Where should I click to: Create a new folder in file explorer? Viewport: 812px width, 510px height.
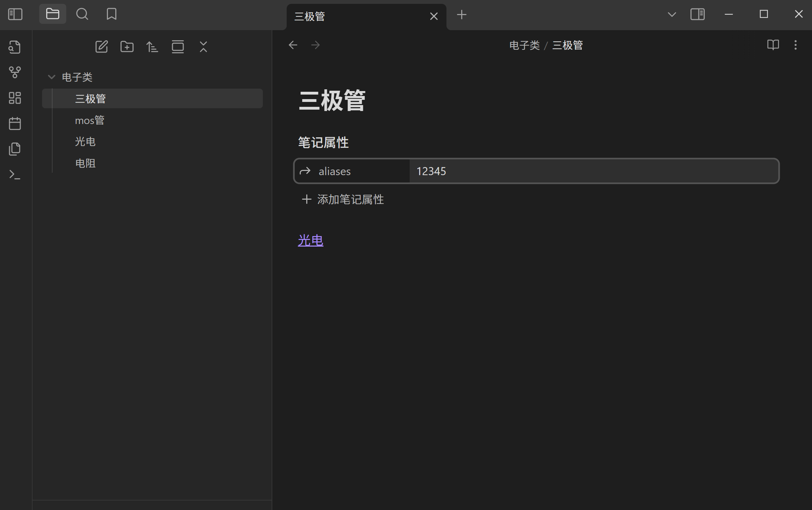click(127, 47)
